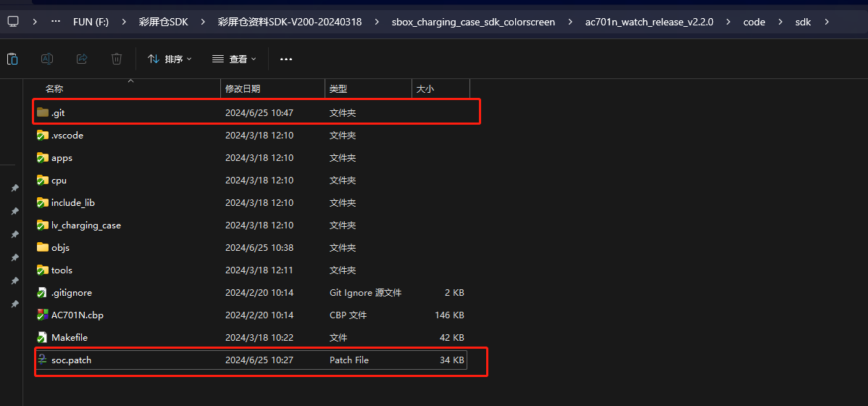Select the include_lib folder name
The height and width of the screenshot is (406, 868).
point(73,203)
